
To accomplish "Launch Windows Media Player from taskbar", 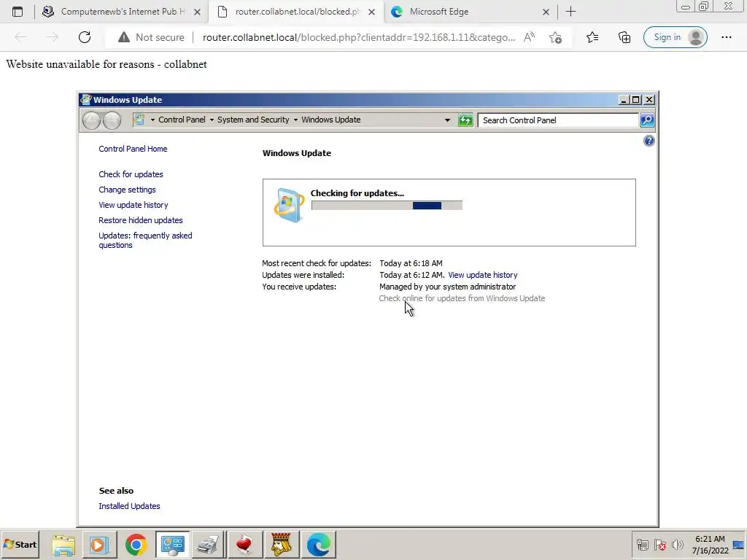I will [x=99, y=545].
